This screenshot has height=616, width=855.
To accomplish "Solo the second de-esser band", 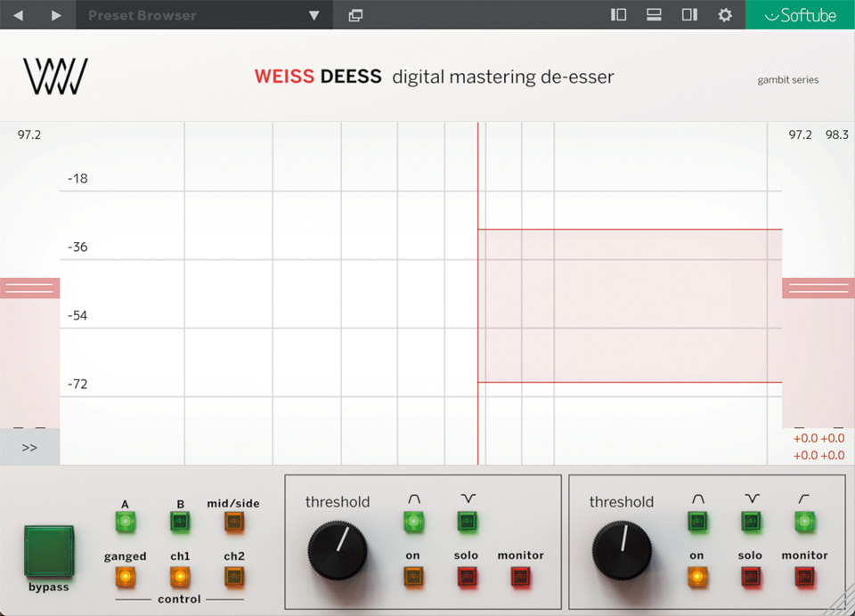I will coord(752,577).
